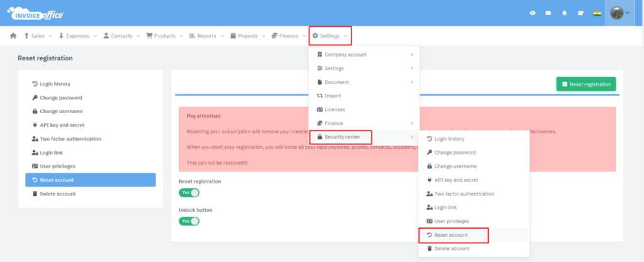Open Two factor authentication in left sidebar
This screenshot has width=644, height=262.
tap(70, 139)
